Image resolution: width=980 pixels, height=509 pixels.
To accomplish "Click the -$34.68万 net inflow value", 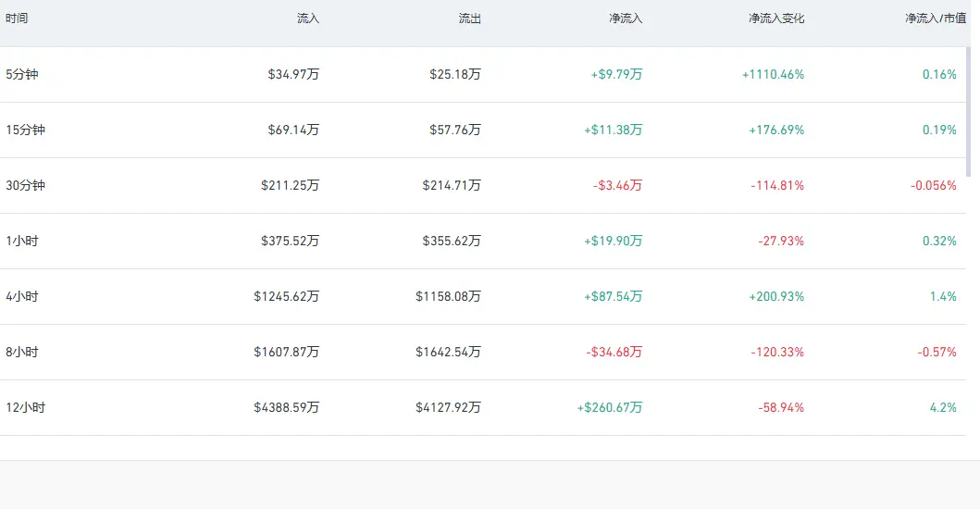I will point(614,352).
